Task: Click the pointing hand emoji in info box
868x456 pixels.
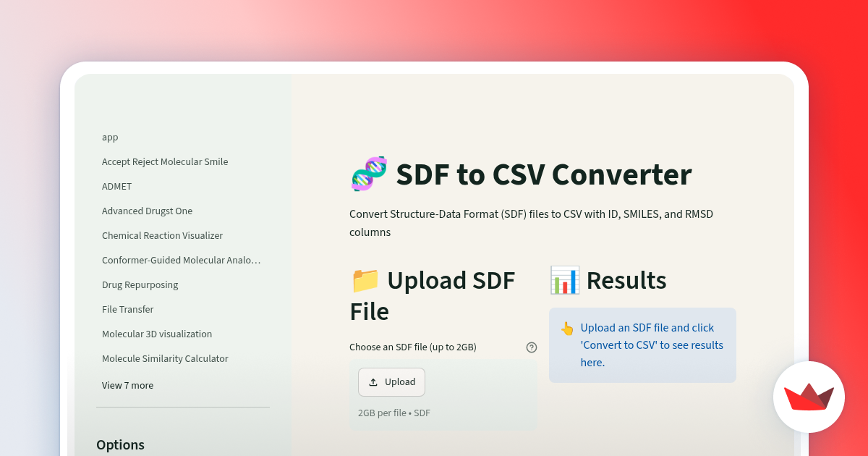Action: pos(567,329)
